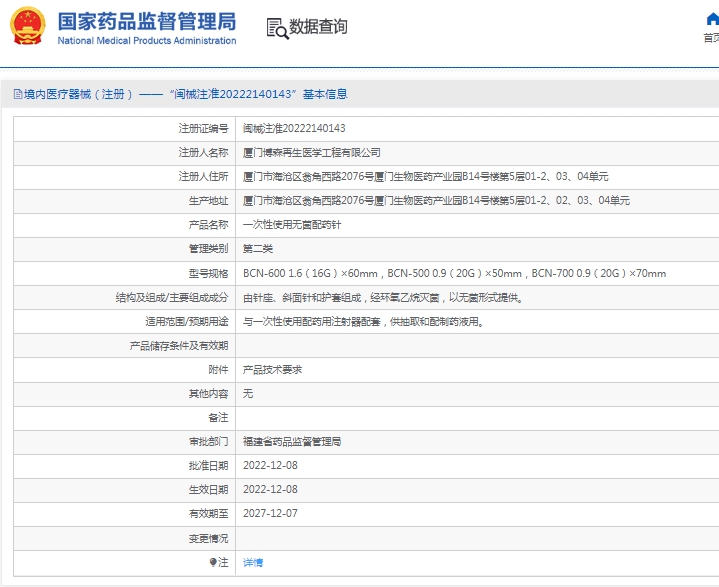The image size is (719, 587).
Task: Click the 注册证编号 row label
Action: click(203, 128)
